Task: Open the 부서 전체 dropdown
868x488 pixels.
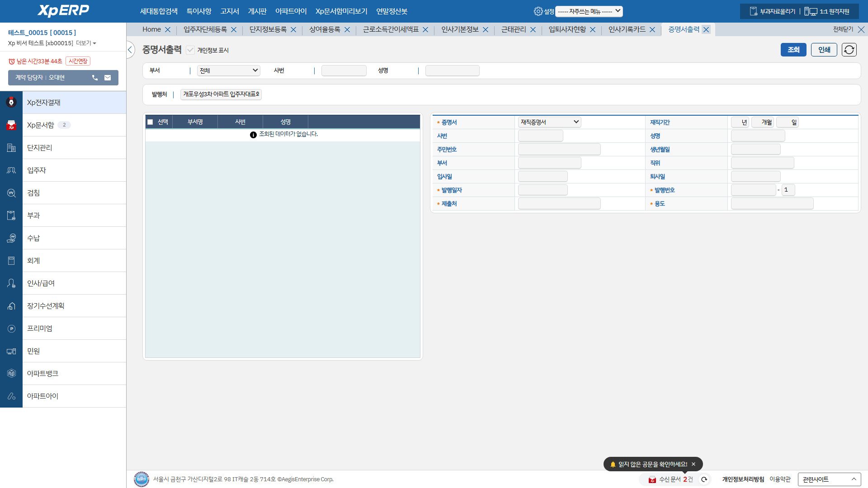Action: [228, 70]
